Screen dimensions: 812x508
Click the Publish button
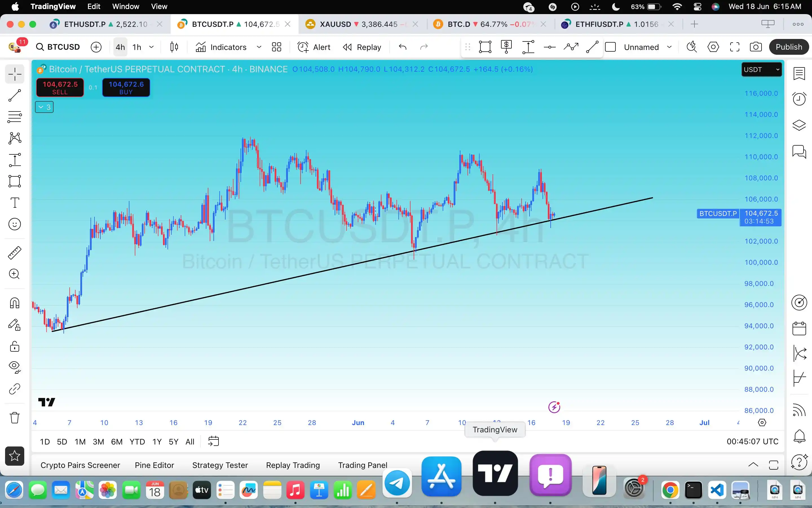coord(789,47)
